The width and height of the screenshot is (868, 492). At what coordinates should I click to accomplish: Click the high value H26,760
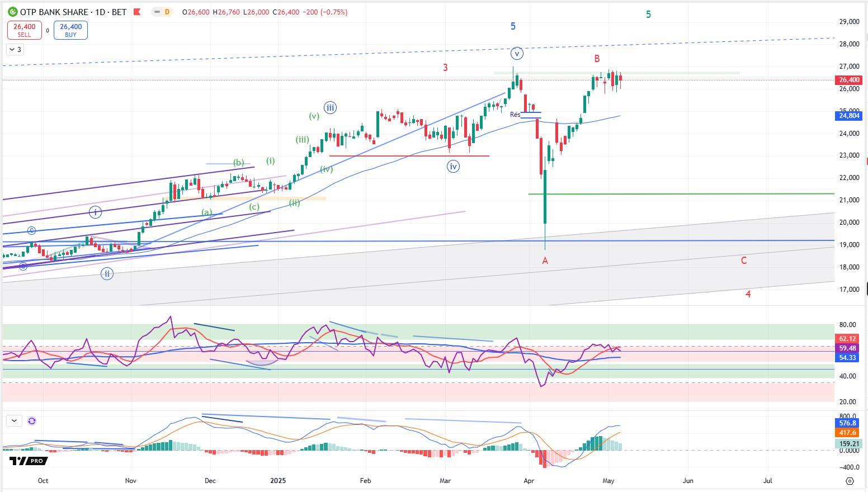227,12
